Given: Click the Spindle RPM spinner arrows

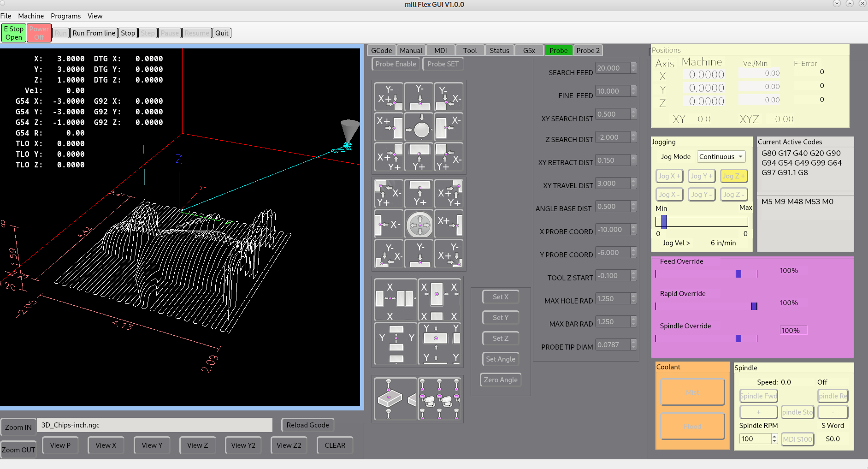Looking at the screenshot, I should click(774, 439).
